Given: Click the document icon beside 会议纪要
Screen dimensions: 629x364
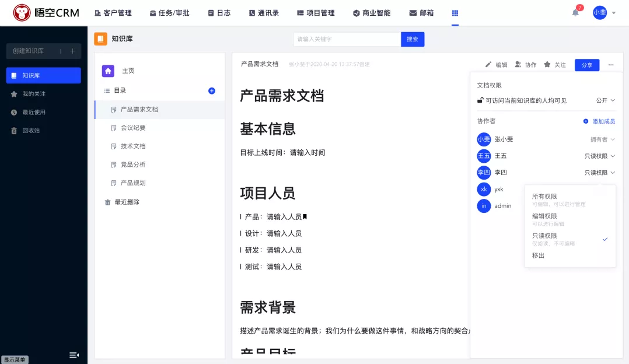Looking at the screenshot, I should 114,128.
